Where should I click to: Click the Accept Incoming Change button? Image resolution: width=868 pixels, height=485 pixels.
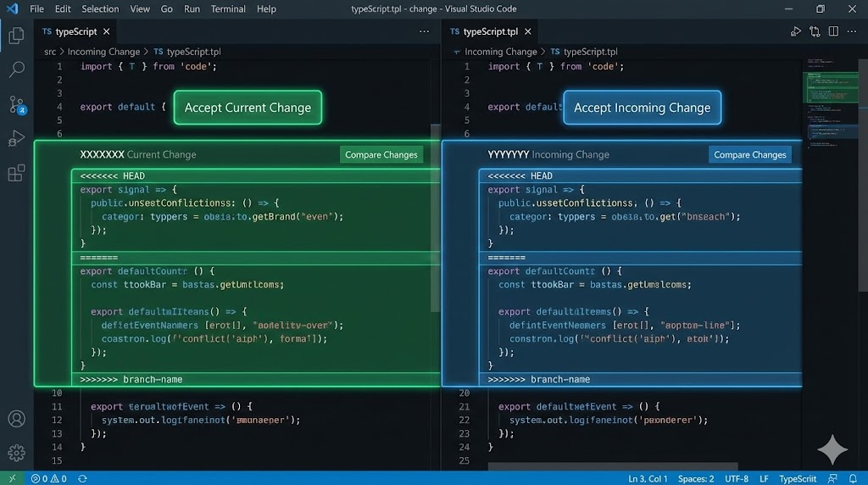tap(643, 108)
